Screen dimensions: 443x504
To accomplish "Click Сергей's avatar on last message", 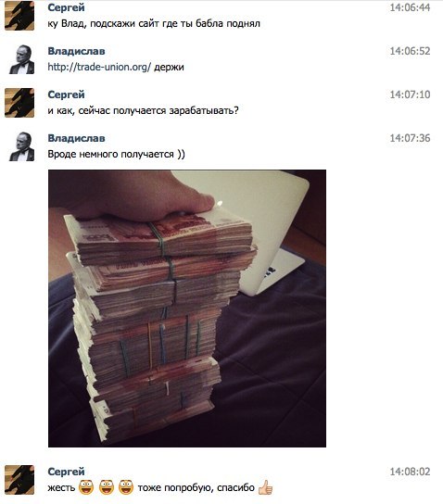I will pyautogui.click(x=19, y=480).
